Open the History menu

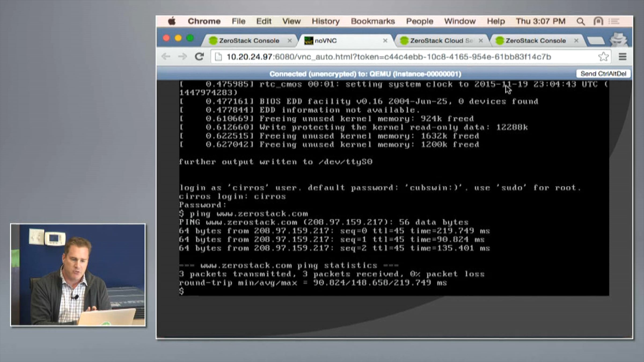click(326, 21)
